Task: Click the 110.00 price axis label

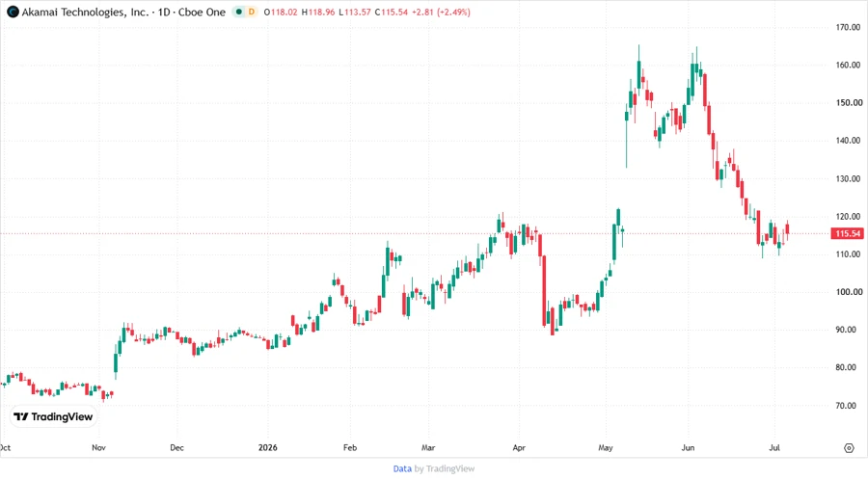Action: [x=849, y=254]
